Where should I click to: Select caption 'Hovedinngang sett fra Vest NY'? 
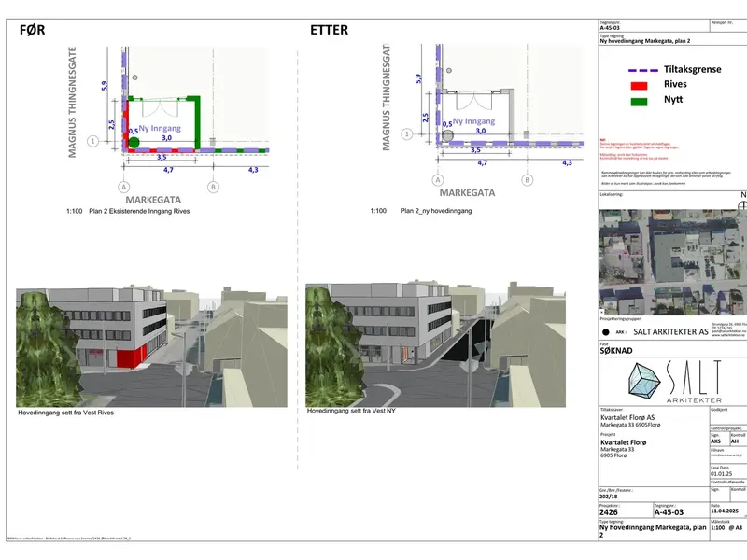(351, 411)
